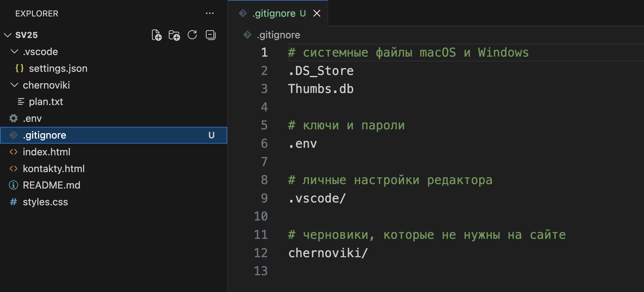The image size is (644, 292).
Task: Open plan.txt in chernoviki folder
Action: pos(46,102)
